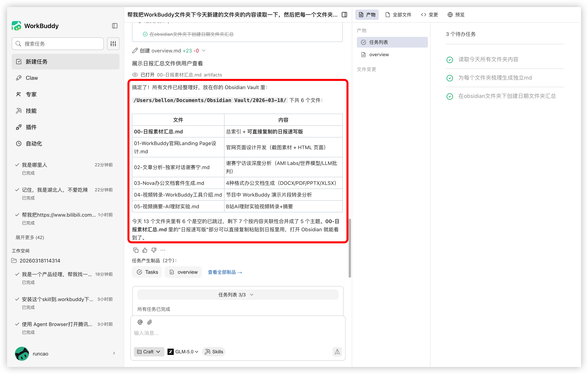Open the task filter settings icon
The image size is (588, 374).
click(113, 44)
